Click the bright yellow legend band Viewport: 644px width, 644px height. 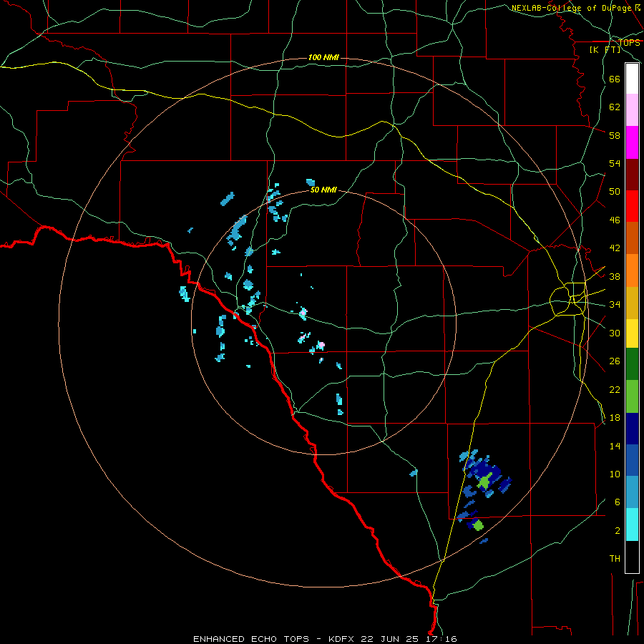632,333
